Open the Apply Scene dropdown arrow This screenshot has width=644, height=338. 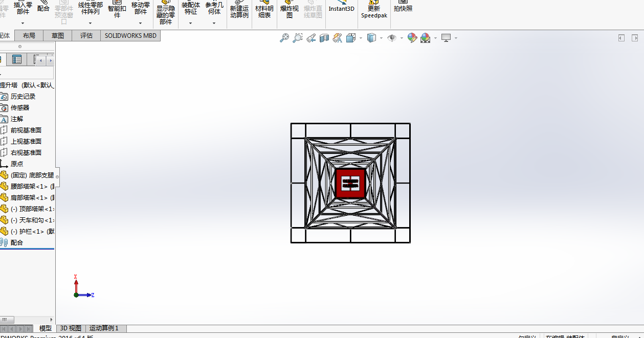point(435,38)
